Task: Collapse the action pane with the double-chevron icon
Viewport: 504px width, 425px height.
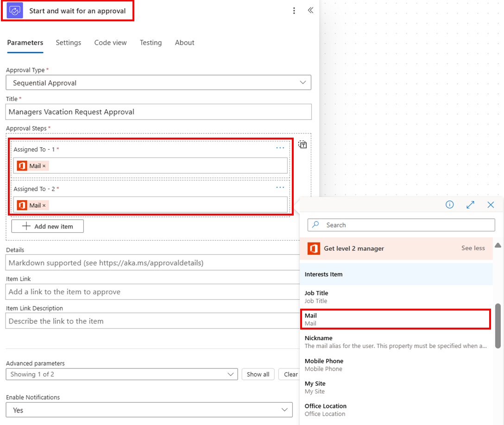Action: tap(311, 10)
